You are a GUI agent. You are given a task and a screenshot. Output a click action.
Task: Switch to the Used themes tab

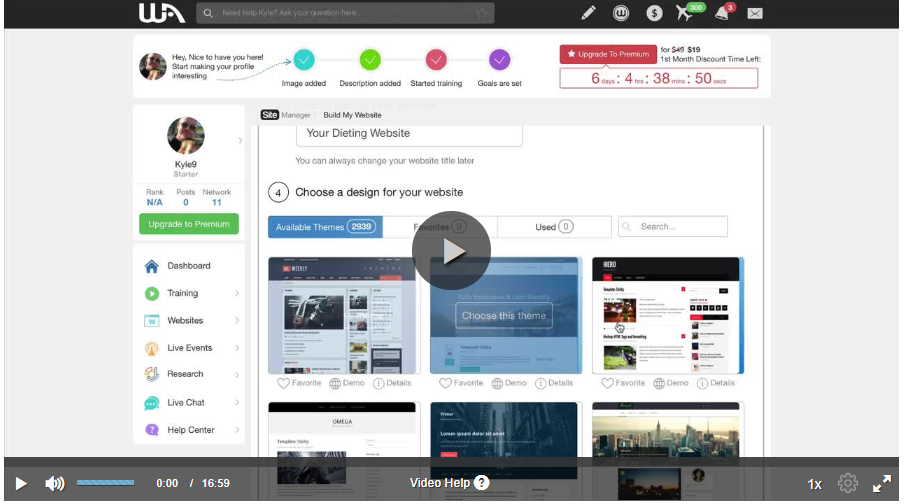click(x=554, y=227)
